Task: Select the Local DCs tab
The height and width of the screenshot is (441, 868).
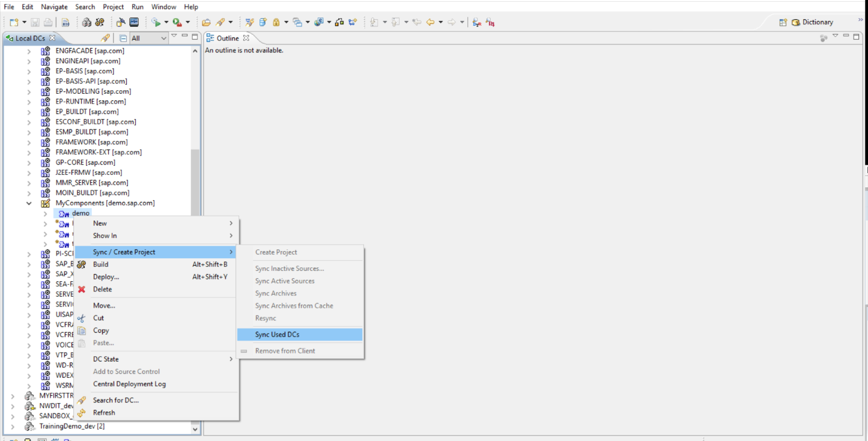Action: 30,38
